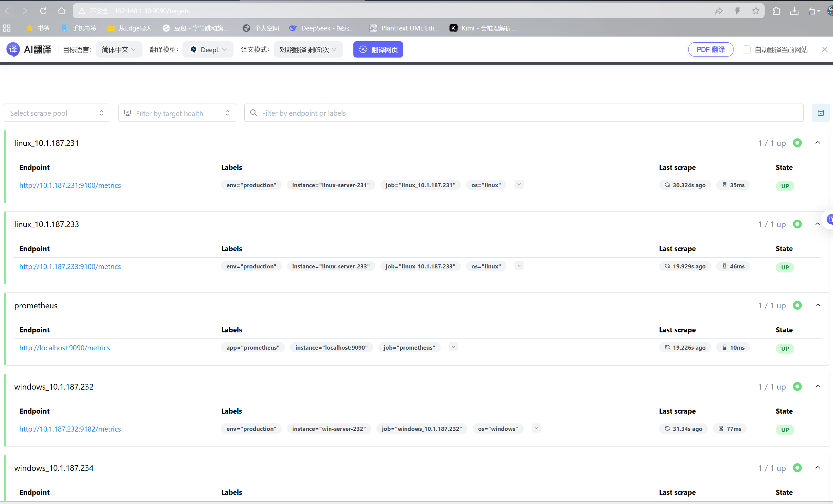The width and height of the screenshot is (833, 504).
Task: Click the browser reload icon
Action: coord(43,11)
